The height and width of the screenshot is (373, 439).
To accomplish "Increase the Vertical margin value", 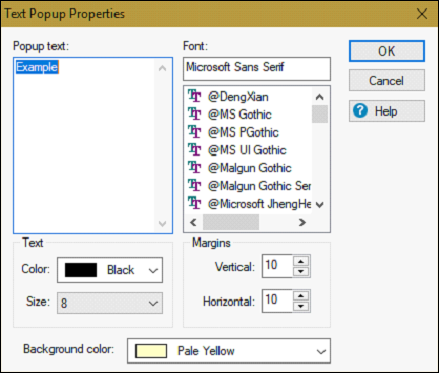I will click(301, 261).
